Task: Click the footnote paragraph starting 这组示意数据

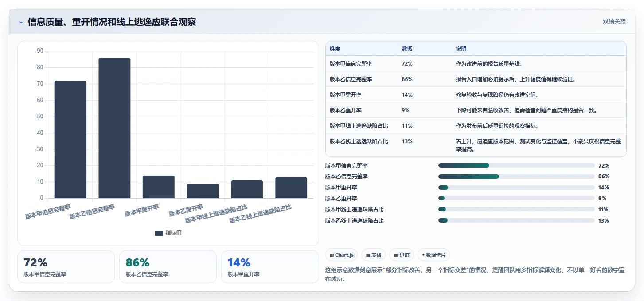Action: [x=475, y=274]
